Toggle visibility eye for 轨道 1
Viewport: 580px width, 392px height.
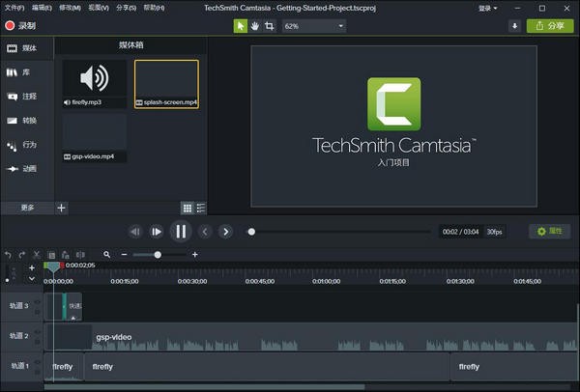(37, 362)
